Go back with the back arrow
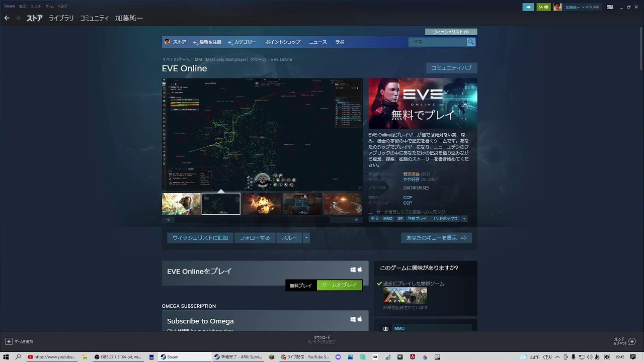This screenshot has width=644, height=362. tap(7, 18)
